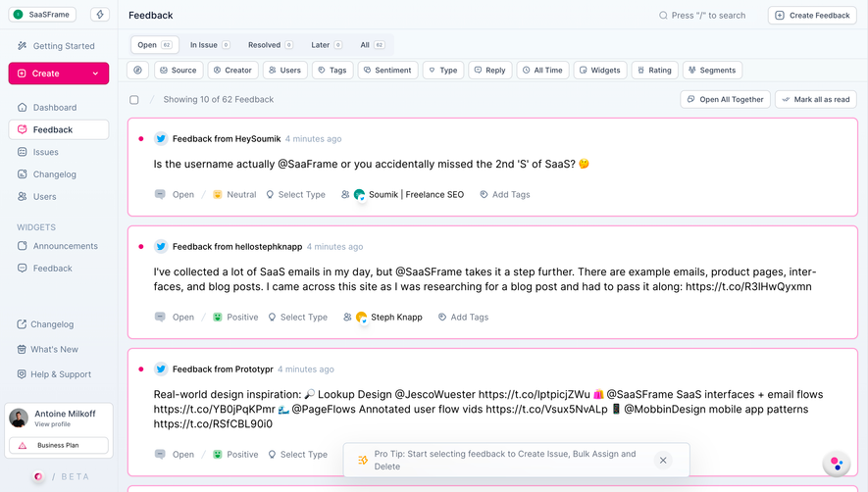This screenshot has height=492, width=868.
Task: Tick the select-all feedback checkbox
Action: tap(134, 100)
